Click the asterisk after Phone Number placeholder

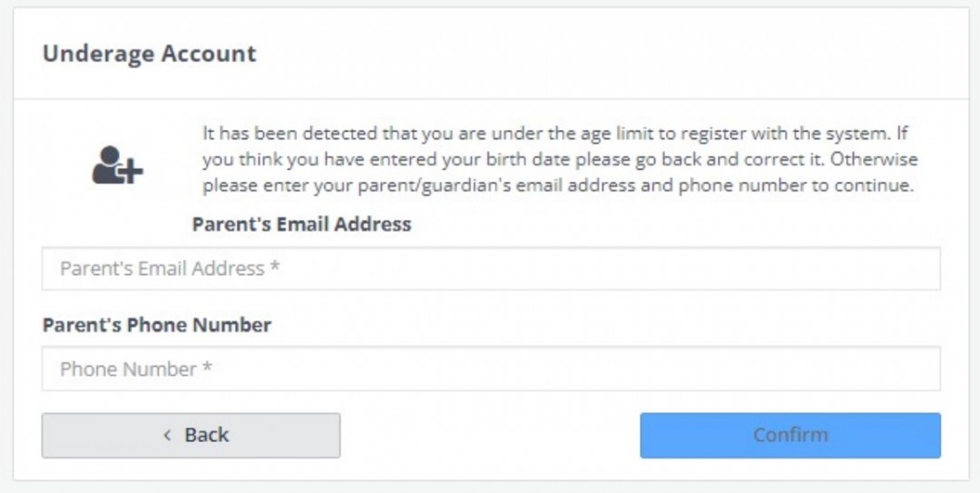pos(207,367)
